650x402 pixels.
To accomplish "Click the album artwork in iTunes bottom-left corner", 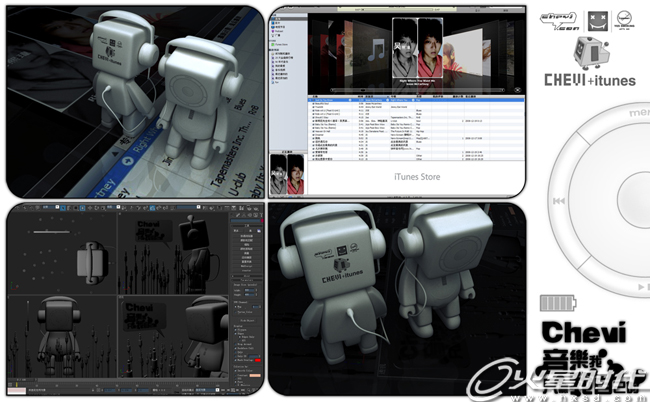I will point(287,174).
